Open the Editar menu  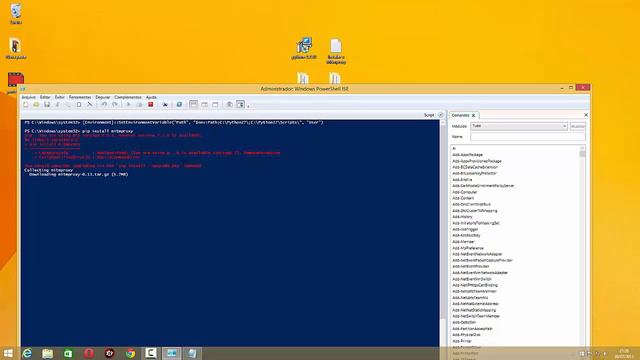[45, 97]
